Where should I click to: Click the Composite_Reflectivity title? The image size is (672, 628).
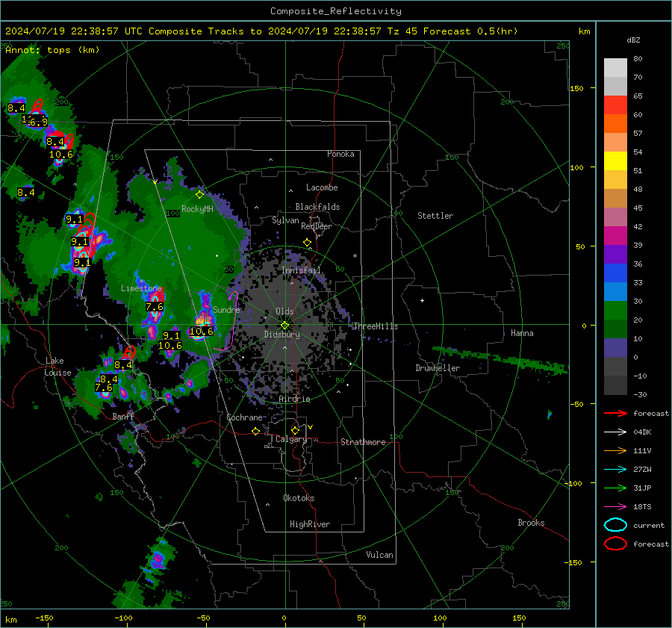(336, 11)
